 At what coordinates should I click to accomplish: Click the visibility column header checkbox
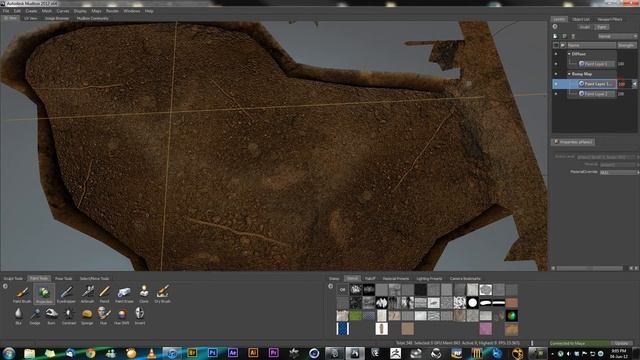[556, 45]
